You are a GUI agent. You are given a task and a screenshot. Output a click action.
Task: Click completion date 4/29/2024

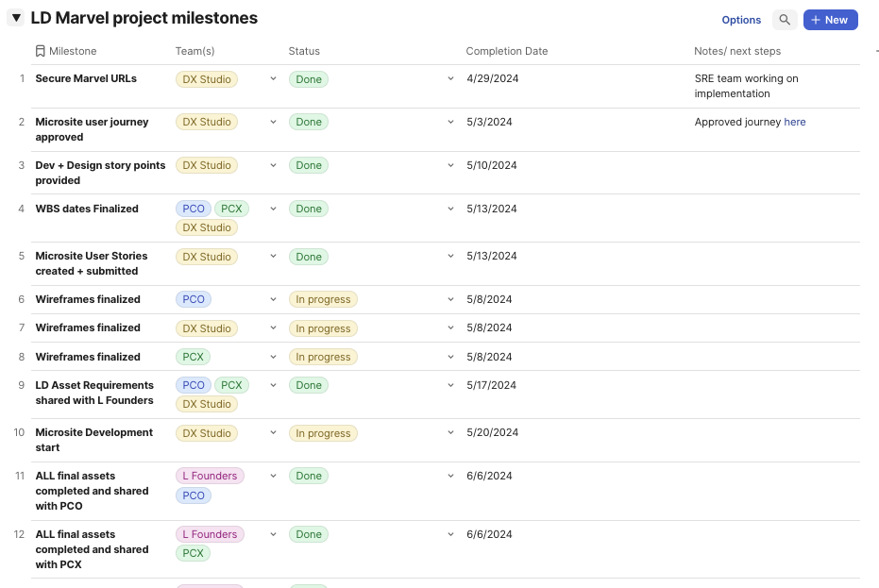point(492,78)
